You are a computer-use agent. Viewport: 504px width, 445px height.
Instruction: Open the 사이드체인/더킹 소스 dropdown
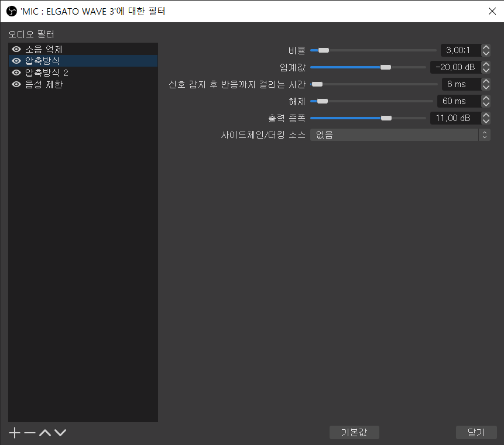coord(400,135)
